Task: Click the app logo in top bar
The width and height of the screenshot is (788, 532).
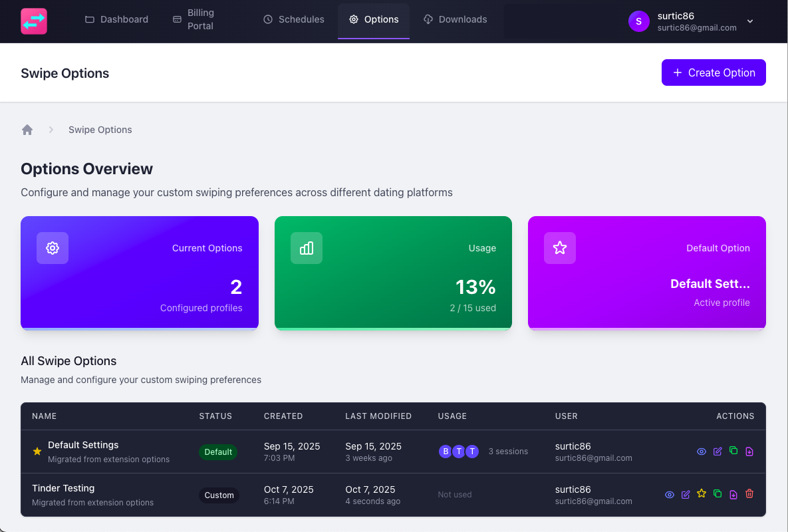Action: pyautogui.click(x=34, y=21)
